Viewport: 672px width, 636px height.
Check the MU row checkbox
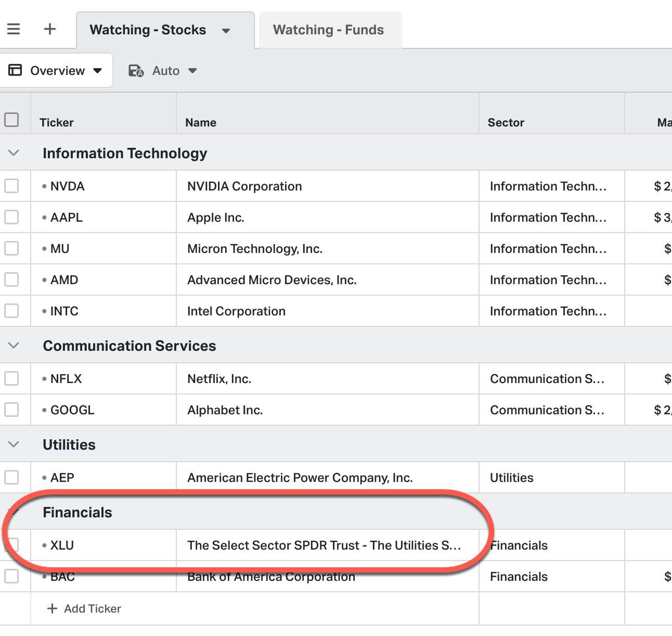pos(11,248)
